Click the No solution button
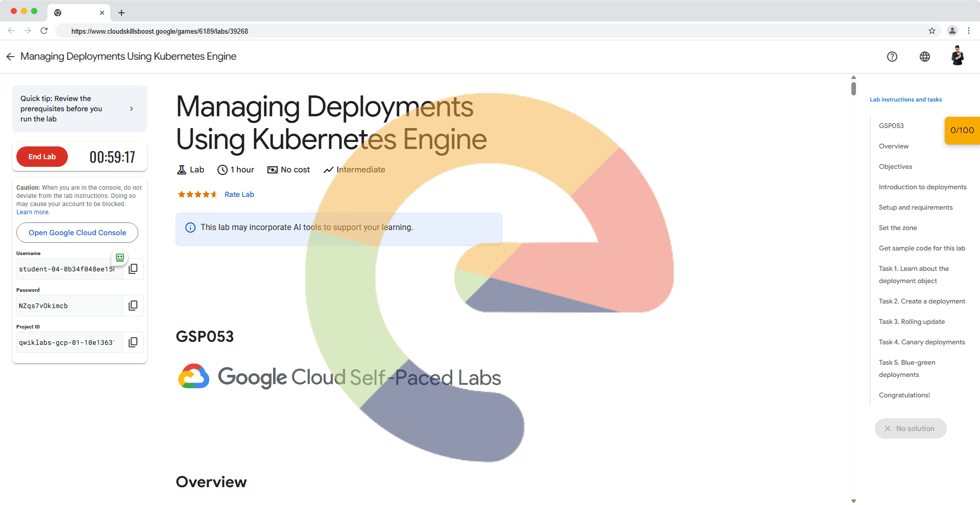The image size is (980, 505). point(911,428)
